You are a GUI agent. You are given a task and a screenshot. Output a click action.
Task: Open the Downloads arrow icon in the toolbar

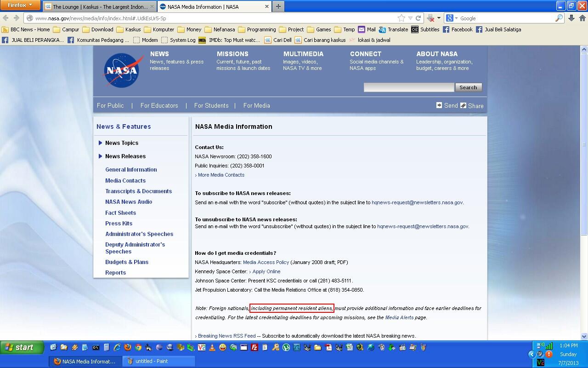[571, 18]
